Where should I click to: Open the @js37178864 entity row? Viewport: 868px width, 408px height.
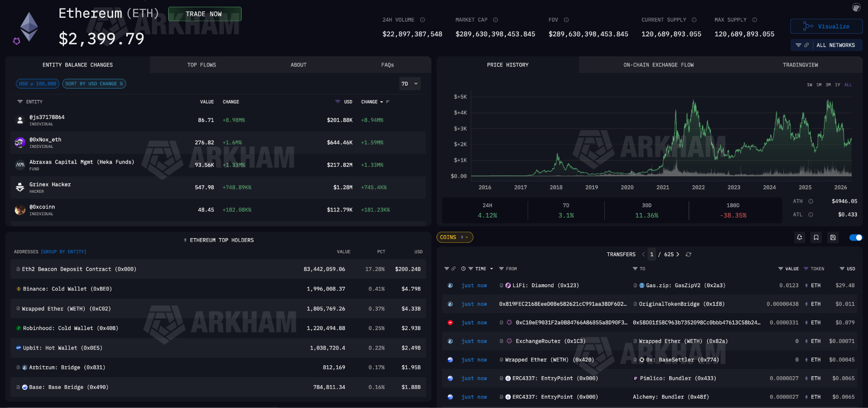pyautogui.click(x=218, y=120)
